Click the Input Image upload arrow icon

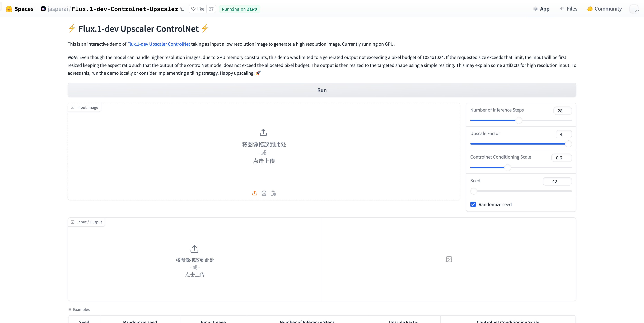coord(264,132)
